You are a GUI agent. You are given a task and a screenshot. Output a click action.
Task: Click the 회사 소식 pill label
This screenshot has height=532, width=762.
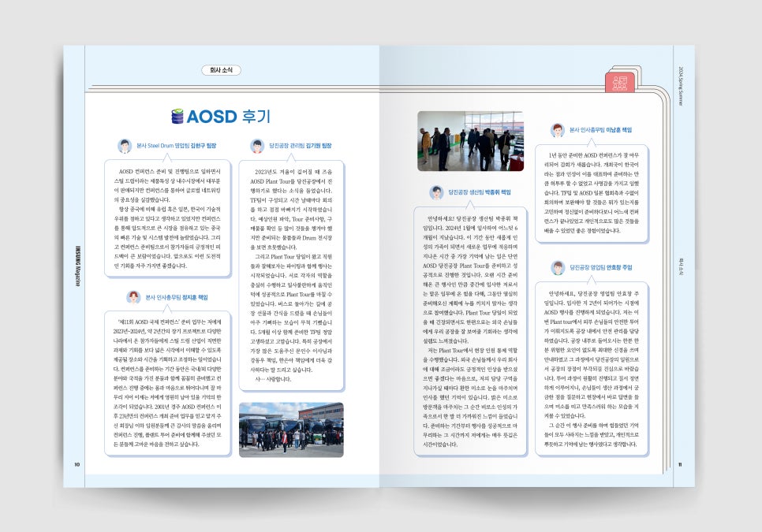(x=221, y=70)
